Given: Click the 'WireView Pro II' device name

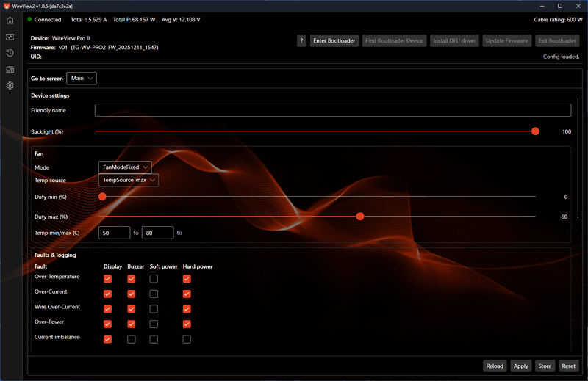Looking at the screenshot, I should 71,38.
